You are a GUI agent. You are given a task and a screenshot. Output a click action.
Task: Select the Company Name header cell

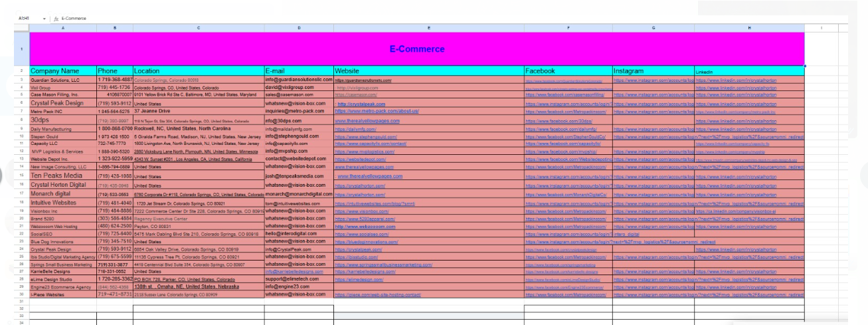click(63, 70)
